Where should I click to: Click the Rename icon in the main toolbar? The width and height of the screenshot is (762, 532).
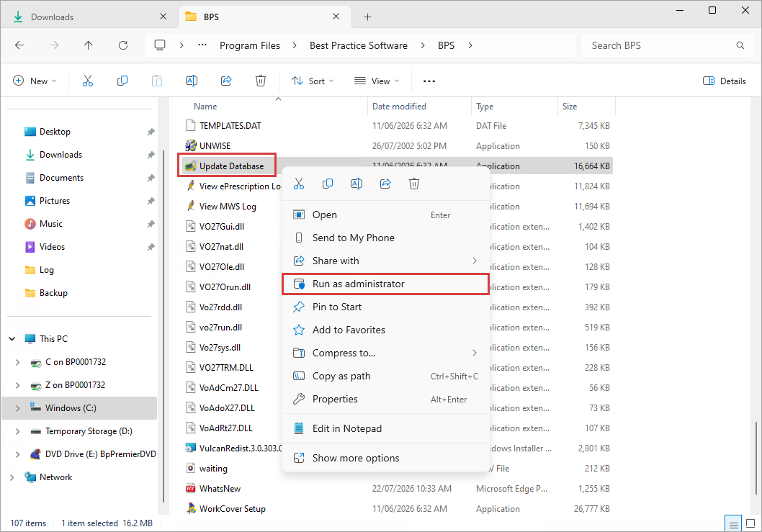(192, 81)
